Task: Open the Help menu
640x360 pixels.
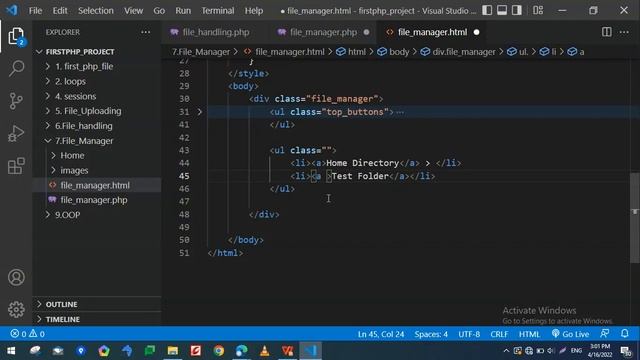Action: 253,11
